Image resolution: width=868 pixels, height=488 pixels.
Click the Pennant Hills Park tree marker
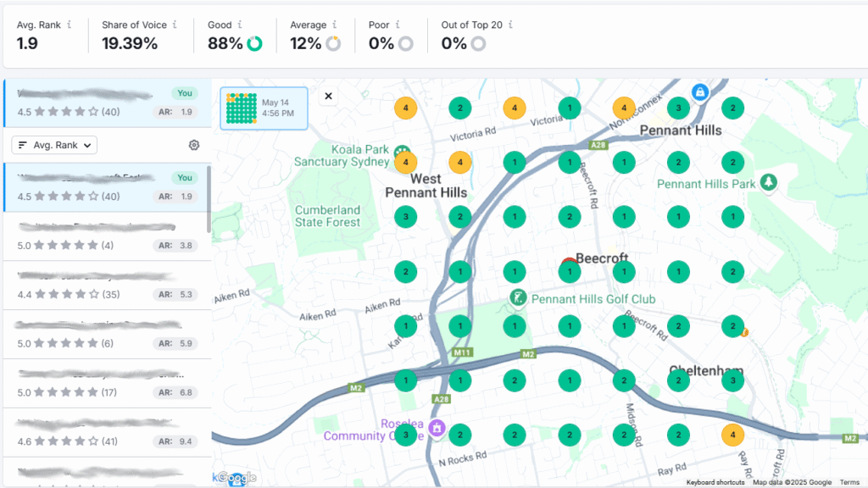pyautogui.click(x=768, y=182)
